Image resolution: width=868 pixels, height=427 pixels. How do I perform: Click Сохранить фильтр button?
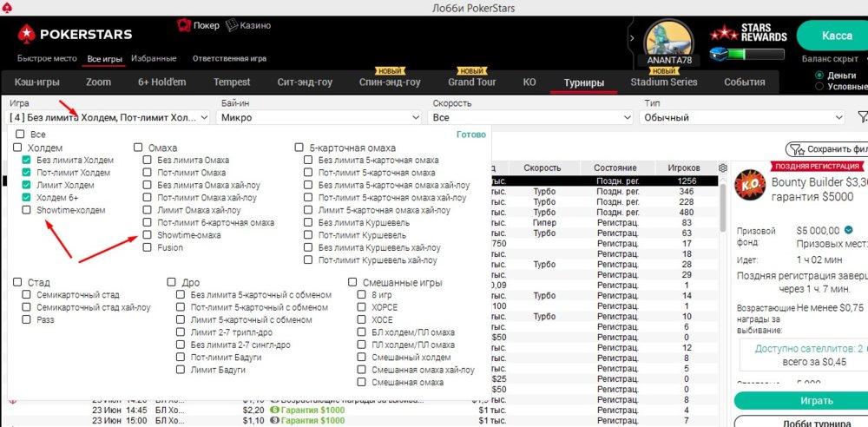[x=827, y=149]
